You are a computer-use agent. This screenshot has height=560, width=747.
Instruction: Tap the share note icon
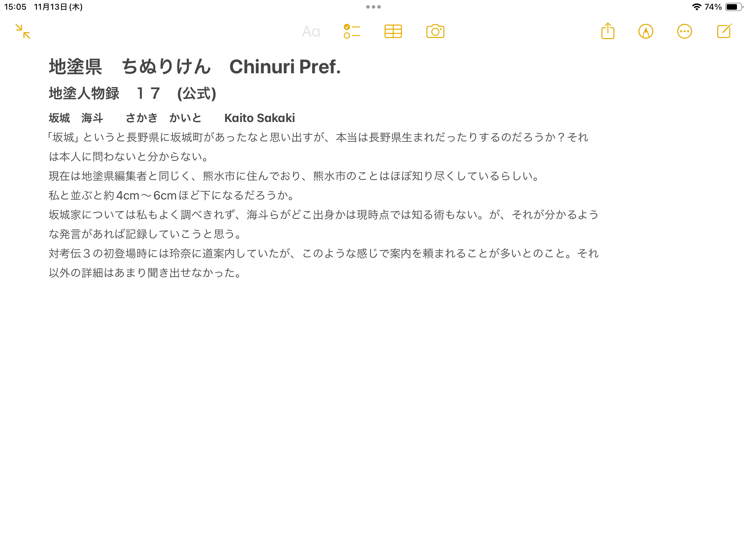(608, 31)
